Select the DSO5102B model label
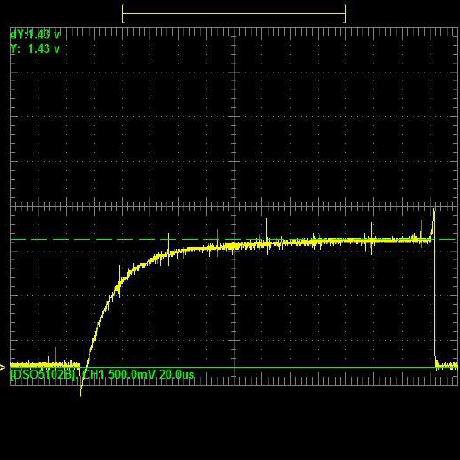 click(45, 374)
